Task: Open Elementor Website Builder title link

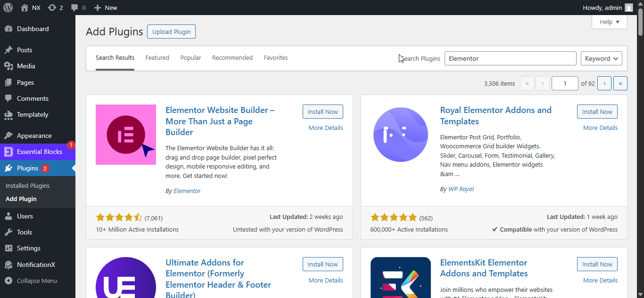Action: tap(220, 121)
